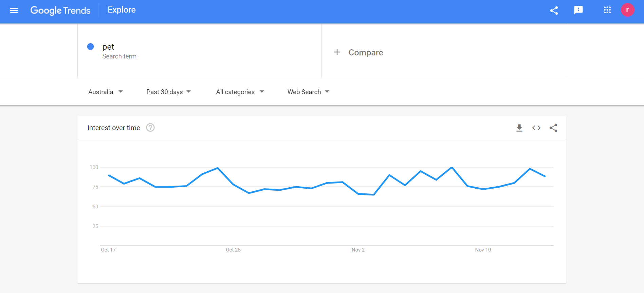This screenshot has width=644, height=293.
Task: Click the plus icon beside Compare
Action: tap(337, 52)
